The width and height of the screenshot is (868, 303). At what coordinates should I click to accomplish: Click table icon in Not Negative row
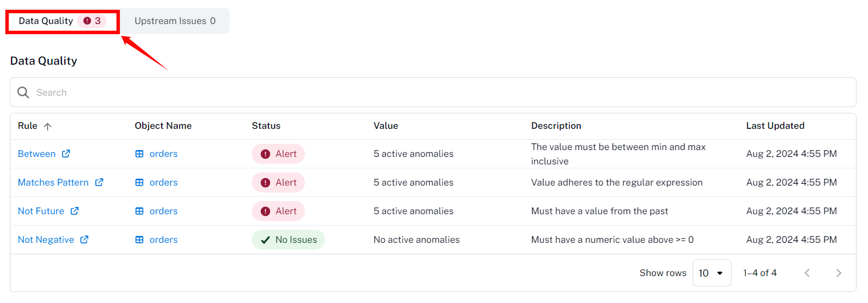pos(139,239)
